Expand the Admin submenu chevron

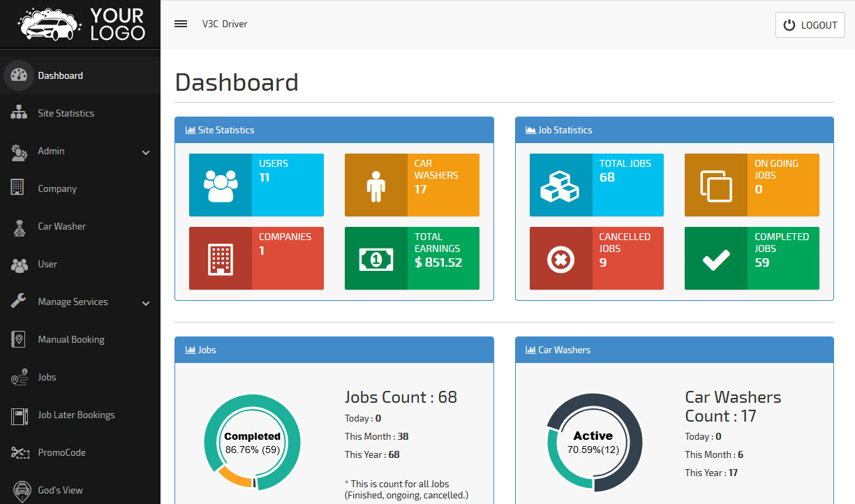pyautogui.click(x=146, y=152)
